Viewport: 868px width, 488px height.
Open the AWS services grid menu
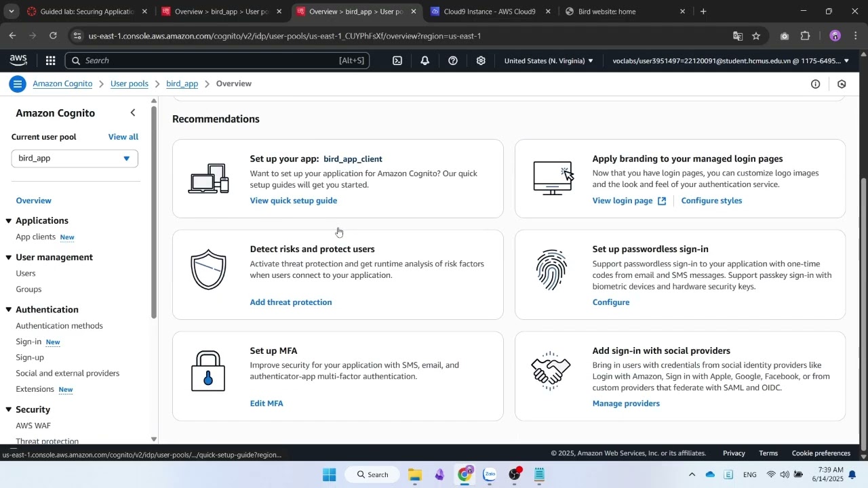click(50, 60)
